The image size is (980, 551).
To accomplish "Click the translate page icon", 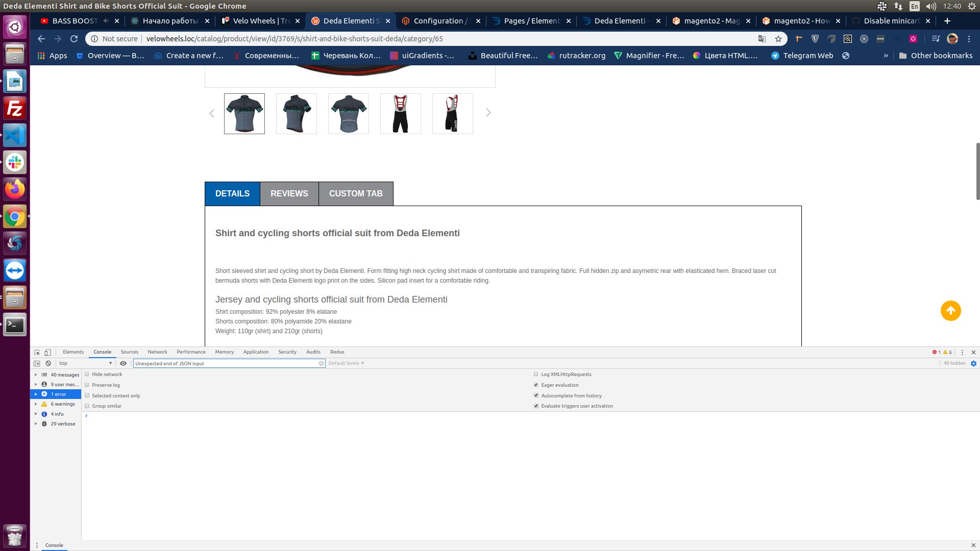I will [x=762, y=39].
